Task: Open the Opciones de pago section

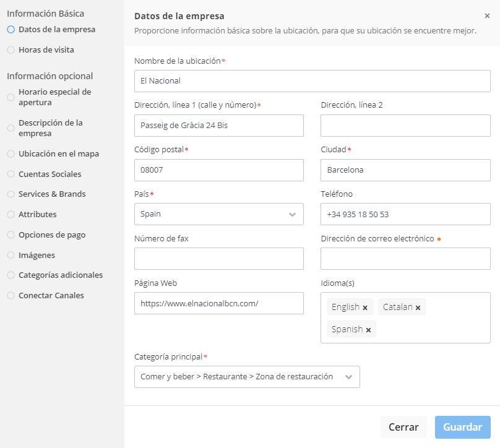Action: (52, 235)
